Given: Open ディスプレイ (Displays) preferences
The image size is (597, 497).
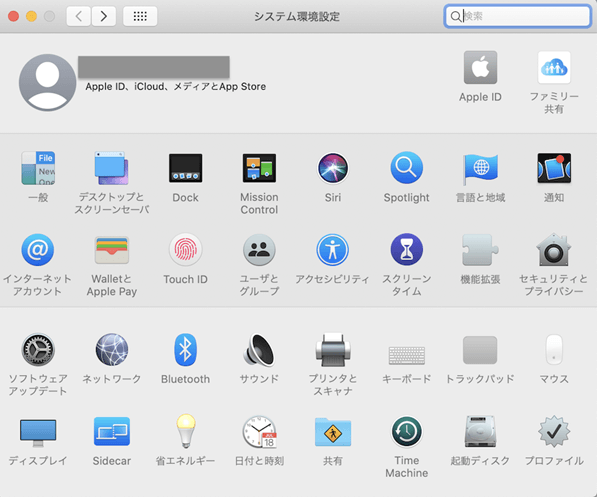Looking at the screenshot, I should click(38, 433).
